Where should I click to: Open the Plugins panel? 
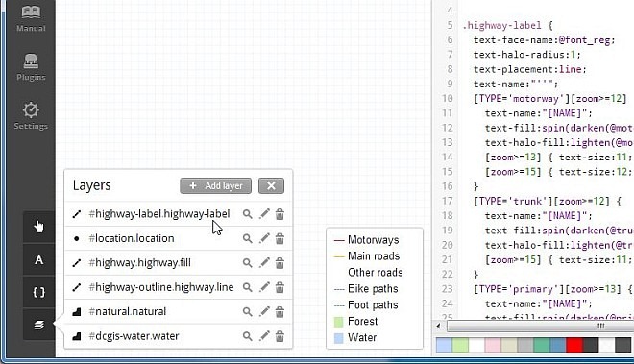tap(31, 67)
